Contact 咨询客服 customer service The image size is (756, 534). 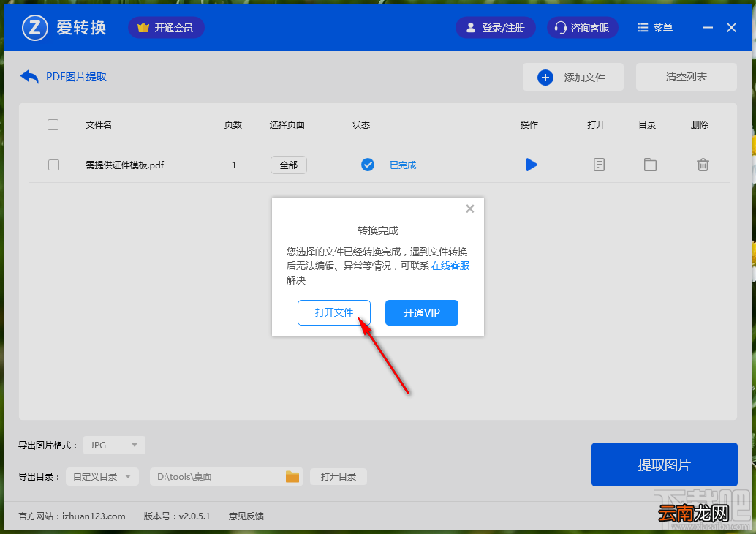pos(582,28)
